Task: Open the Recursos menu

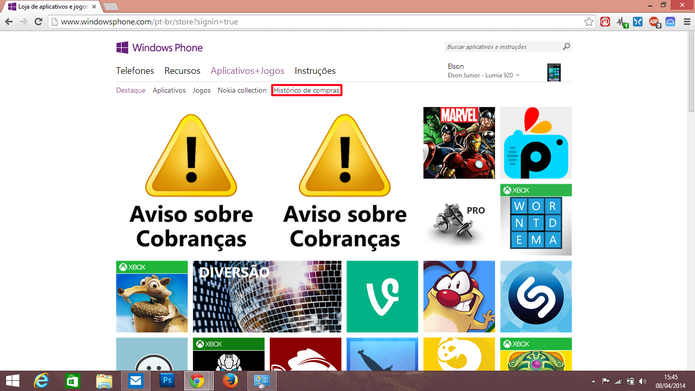Action: point(182,70)
